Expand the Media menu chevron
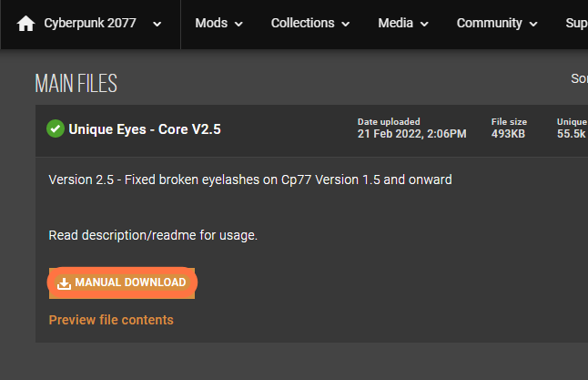 [x=424, y=24]
